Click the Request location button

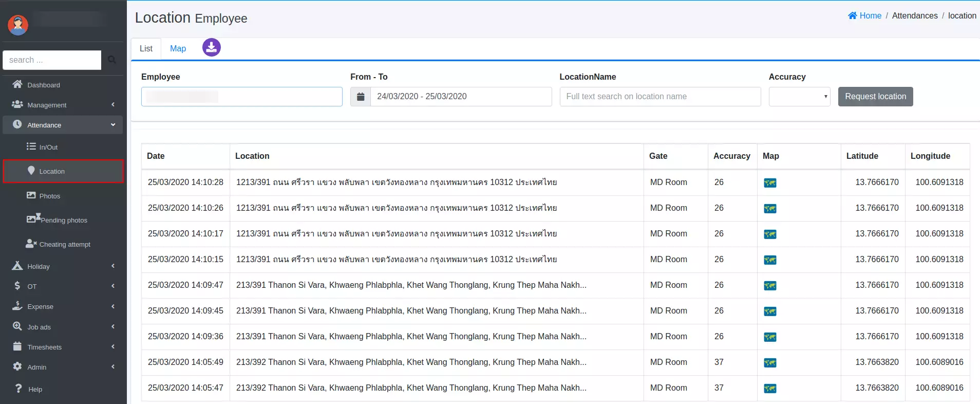875,97
